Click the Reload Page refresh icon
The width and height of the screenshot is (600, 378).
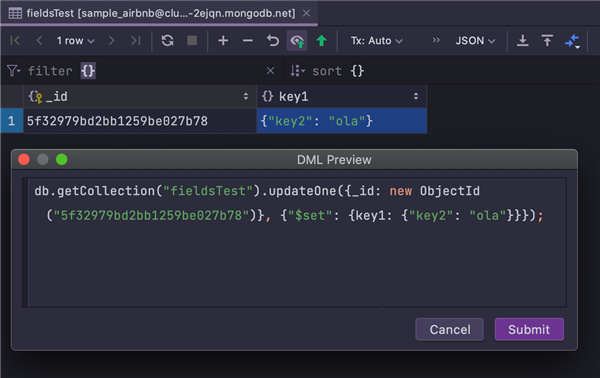pyautogui.click(x=167, y=41)
